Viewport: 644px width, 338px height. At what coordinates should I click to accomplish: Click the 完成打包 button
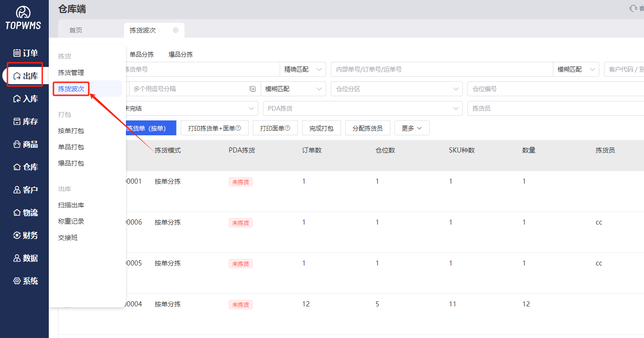click(x=322, y=128)
